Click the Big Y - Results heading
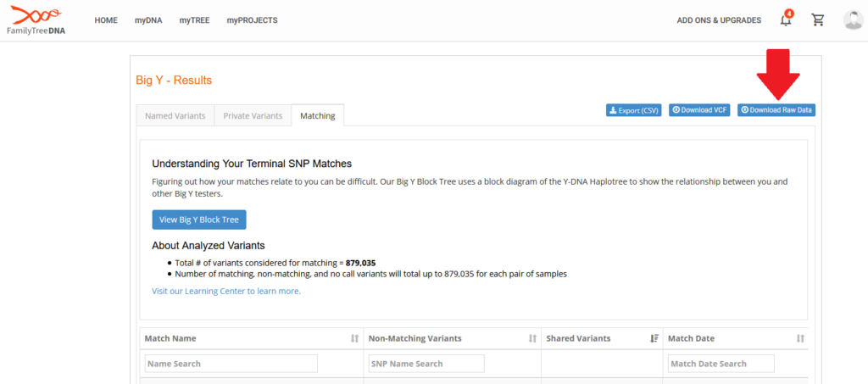The width and height of the screenshot is (868, 384). [174, 81]
